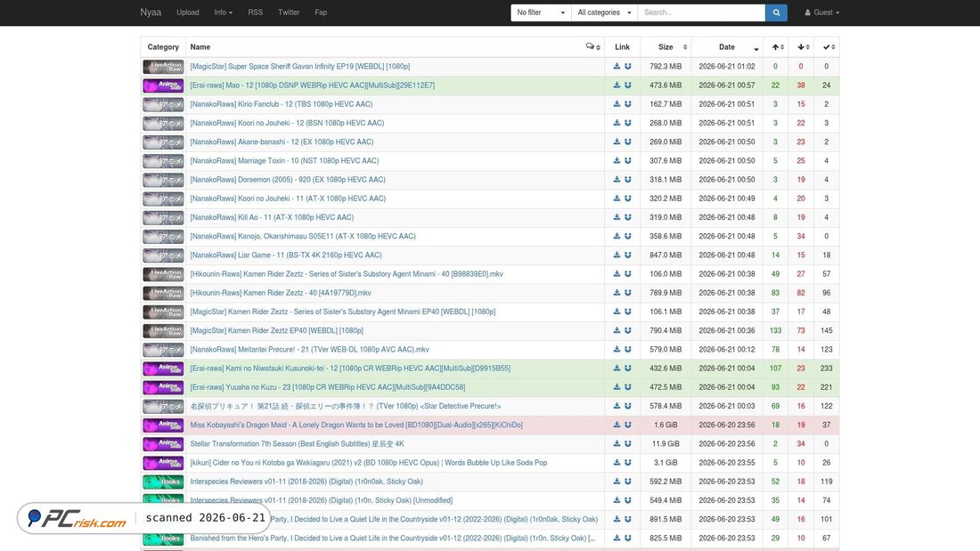Open MagicStar Kamen Rider Zeztz Substory EP40 WEBDL page
Image resolution: width=980 pixels, height=551 pixels.
pos(342,312)
